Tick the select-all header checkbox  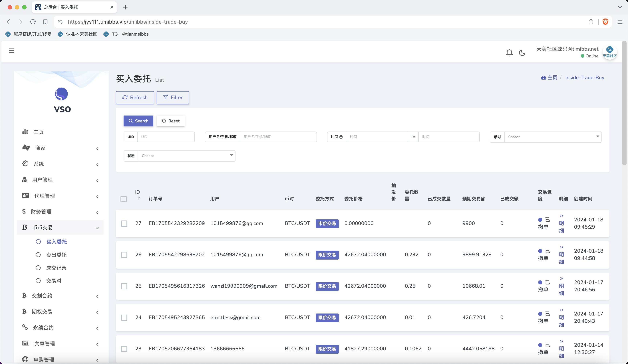tap(124, 199)
